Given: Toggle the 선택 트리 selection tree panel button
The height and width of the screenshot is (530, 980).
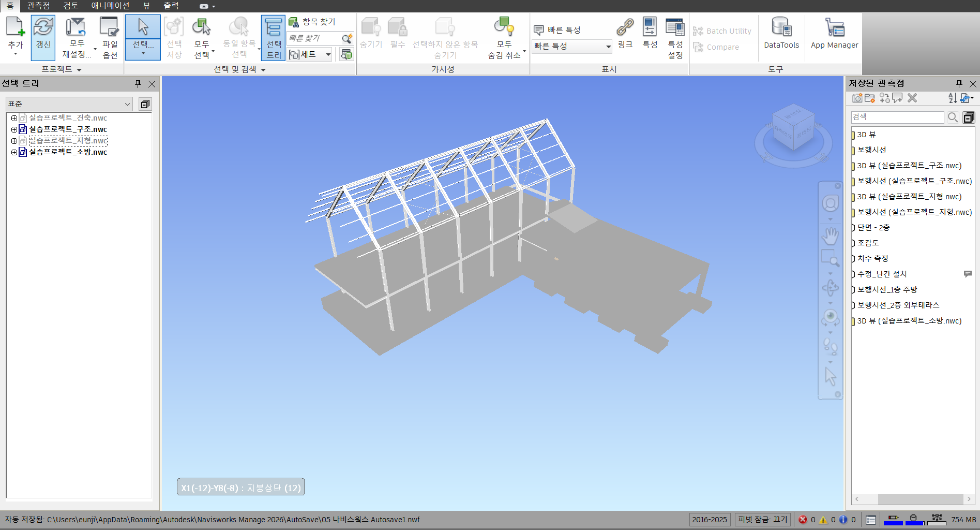Looking at the screenshot, I should tap(273, 37).
